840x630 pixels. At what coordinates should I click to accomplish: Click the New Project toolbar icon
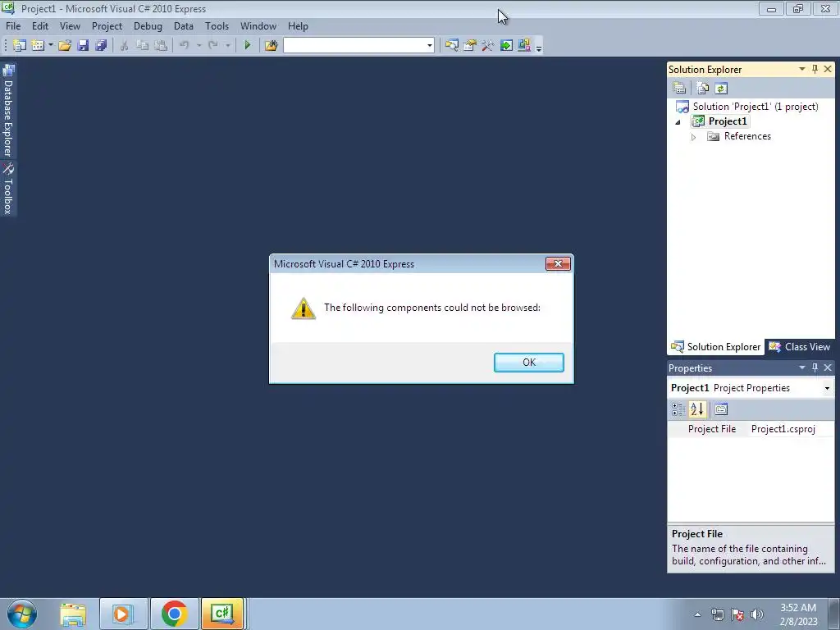(x=20, y=46)
